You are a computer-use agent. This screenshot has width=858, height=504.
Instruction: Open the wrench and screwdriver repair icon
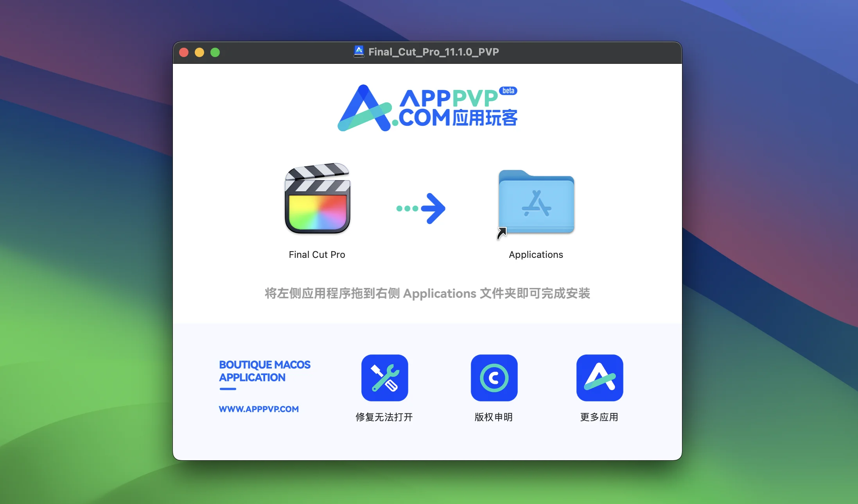click(x=384, y=378)
